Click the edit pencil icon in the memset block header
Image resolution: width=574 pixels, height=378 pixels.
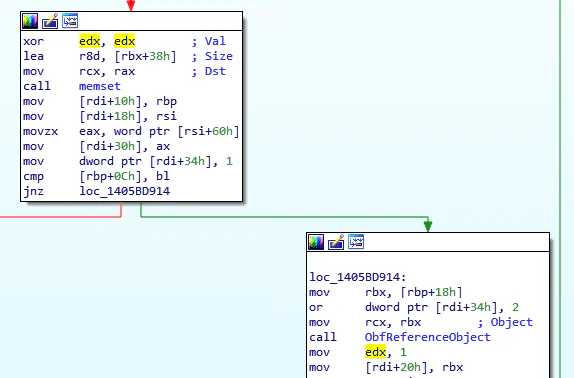tap(50, 21)
